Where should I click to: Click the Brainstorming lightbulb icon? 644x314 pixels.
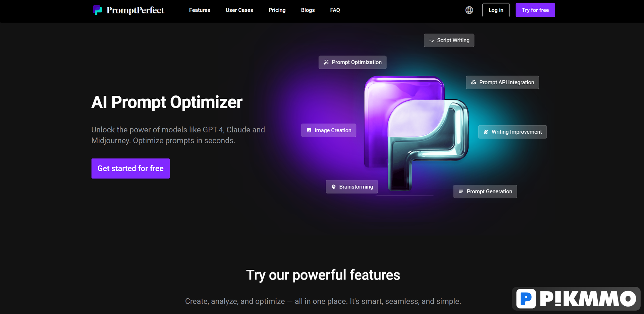click(333, 187)
